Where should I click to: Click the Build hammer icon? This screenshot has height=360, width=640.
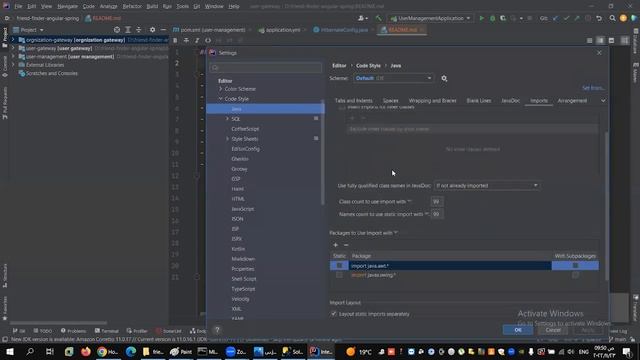tap(378, 18)
